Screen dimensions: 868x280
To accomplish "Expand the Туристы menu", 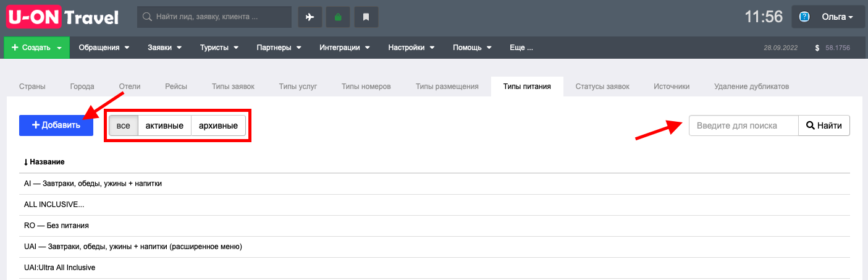I will (x=218, y=48).
